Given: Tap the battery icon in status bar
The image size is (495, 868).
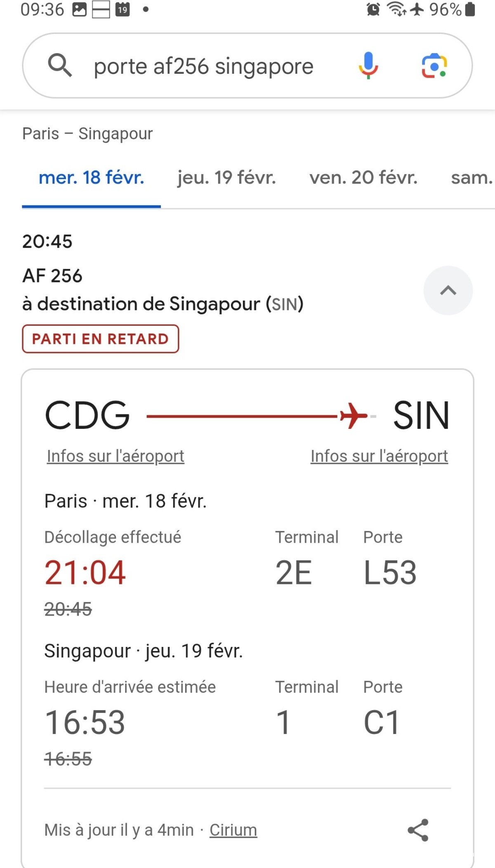Looking at the screenshot, I should pos(470,9).
